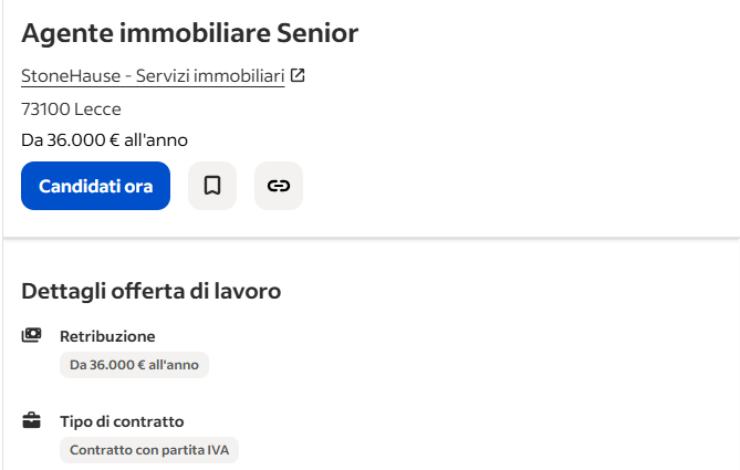740x470 pixels.
Task: Open the external link icon beside StoneHause
Action: click(x=297, y=77)
